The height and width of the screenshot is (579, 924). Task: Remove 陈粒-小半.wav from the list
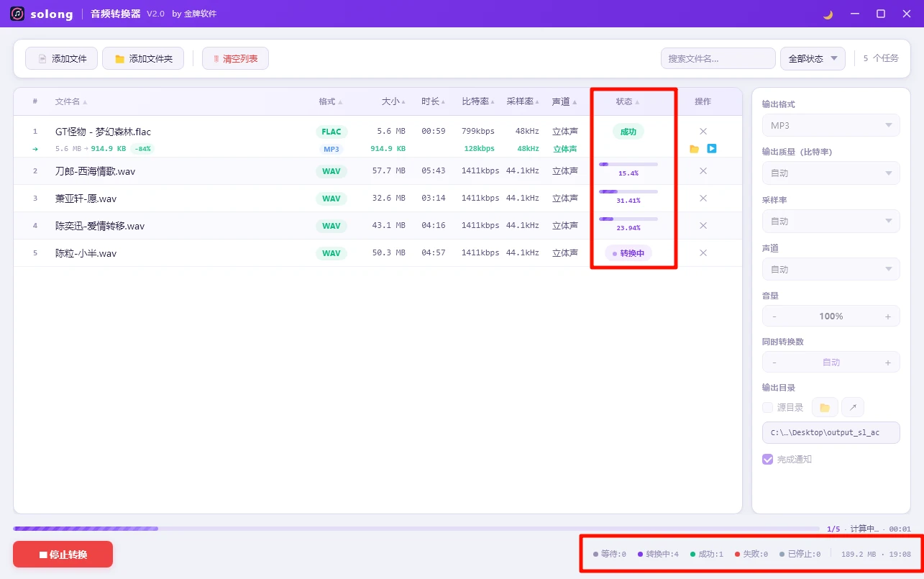click(703, 253)
